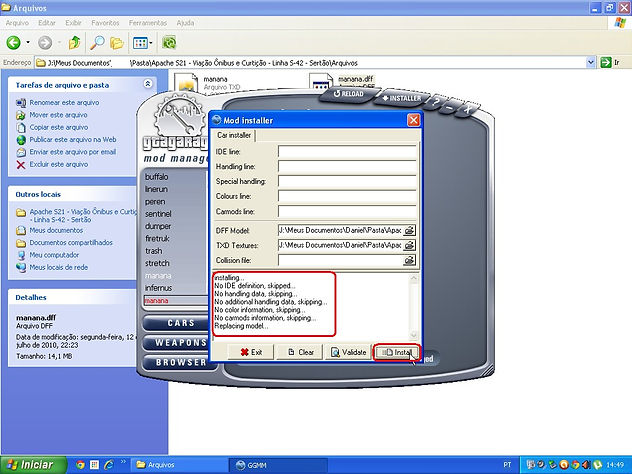
Task: Click the BROWSER category button
Action: point(180,363)
